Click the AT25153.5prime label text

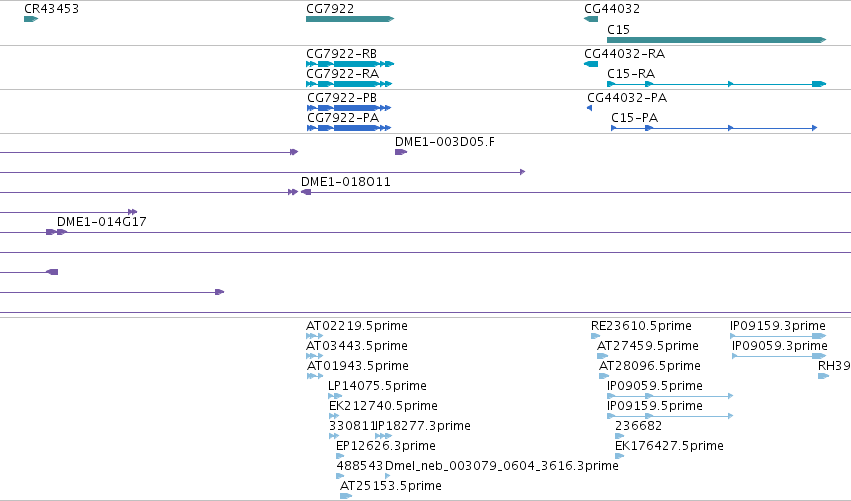[391, 486]
